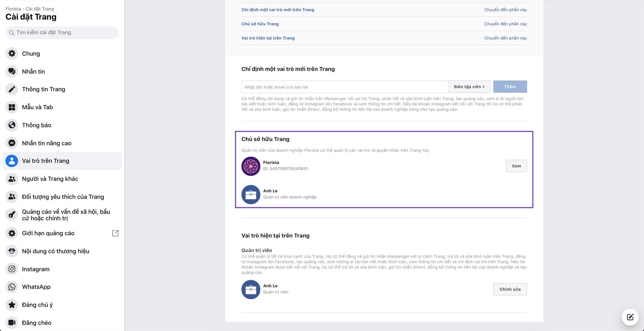644x331 pixels.
Task: Select the Instagram icon in the sidebar
Action: point(12,269)
